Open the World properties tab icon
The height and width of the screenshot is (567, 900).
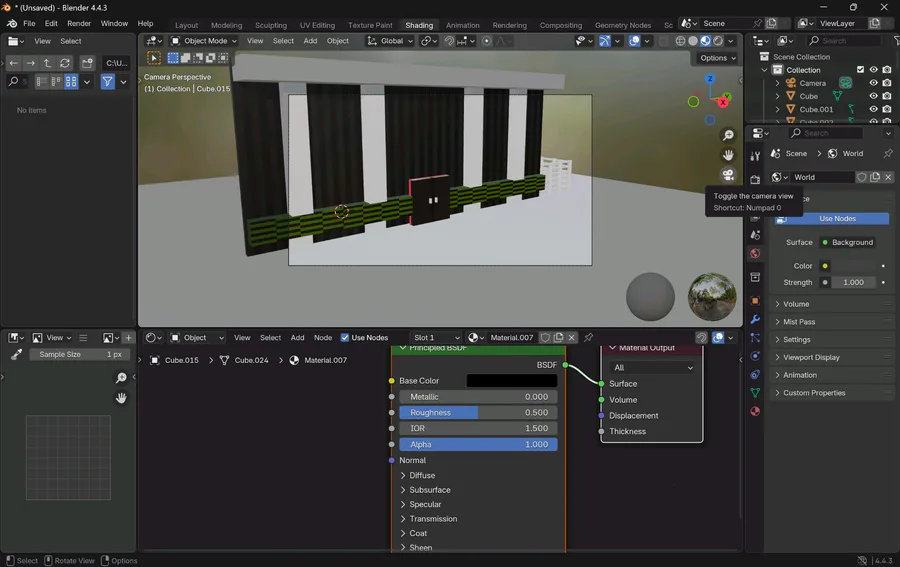point(755,254)
